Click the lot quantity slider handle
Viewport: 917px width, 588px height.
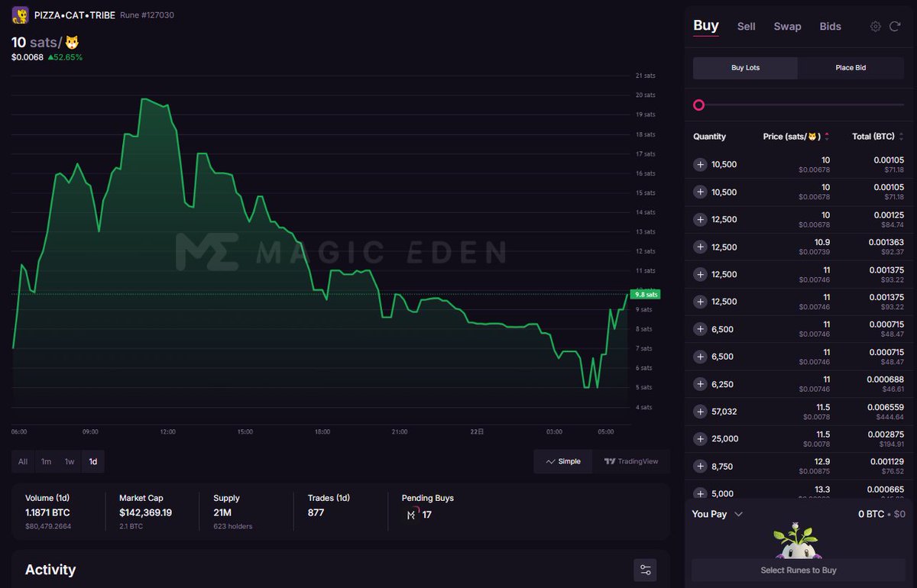698,105
